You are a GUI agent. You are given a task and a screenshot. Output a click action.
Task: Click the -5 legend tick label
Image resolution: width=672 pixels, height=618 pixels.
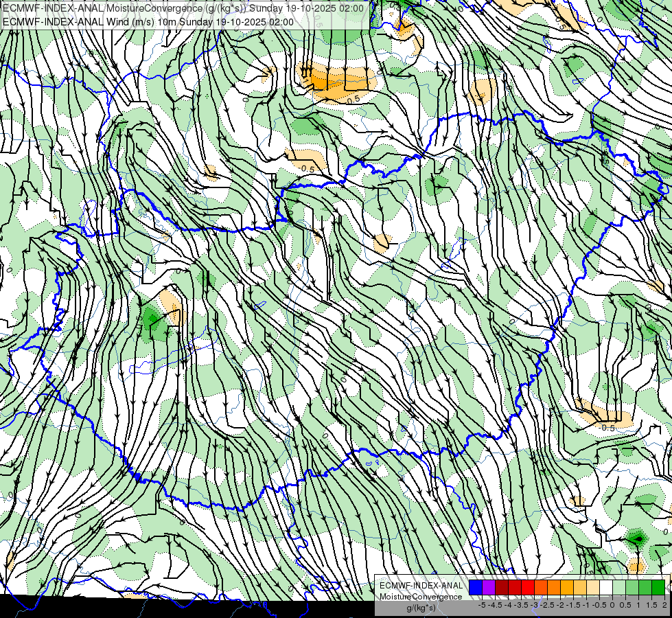point(482,605)
